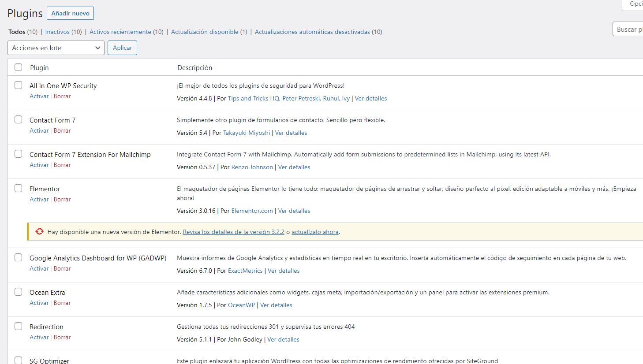Screen dimensions: 643x364
Task: View details of version 0.5.37 Mailchimp extension
Action: coord(294,167)
